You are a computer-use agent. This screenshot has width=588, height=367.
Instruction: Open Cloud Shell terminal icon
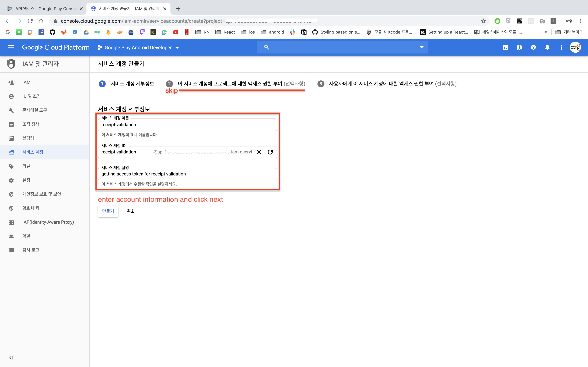pyautogui.click(x=505, y=48)
